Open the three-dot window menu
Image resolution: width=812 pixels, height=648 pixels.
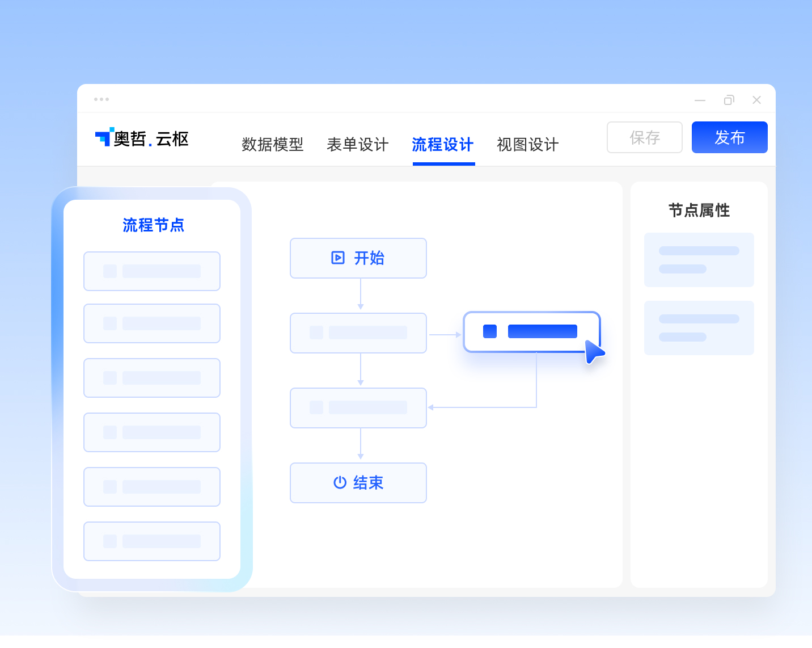pyautogui.click(x=102, y=99)
